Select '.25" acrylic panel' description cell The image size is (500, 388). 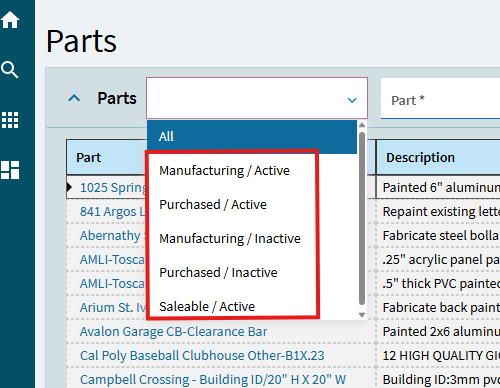coord(438,260)
